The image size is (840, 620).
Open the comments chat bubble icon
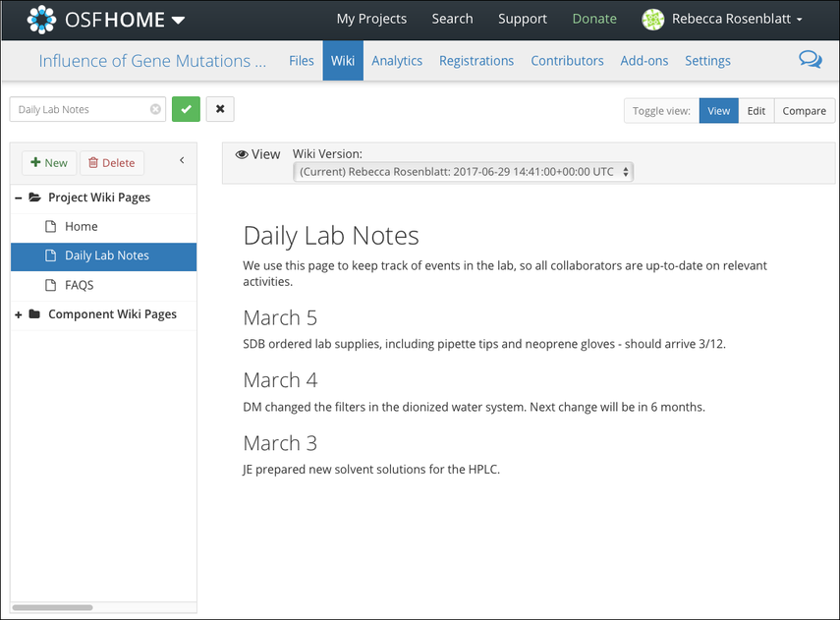[810, 59]
